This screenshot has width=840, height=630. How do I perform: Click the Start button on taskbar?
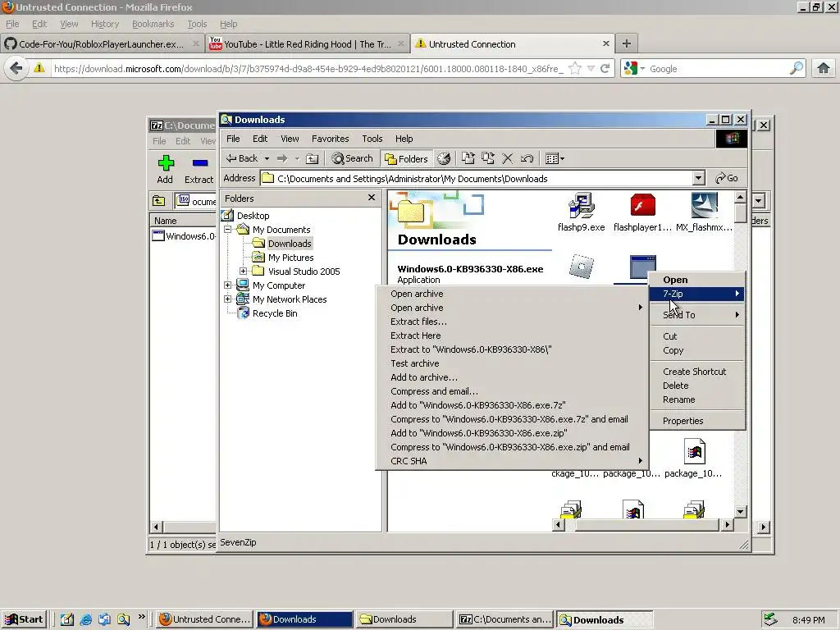(x=24, y=619)
